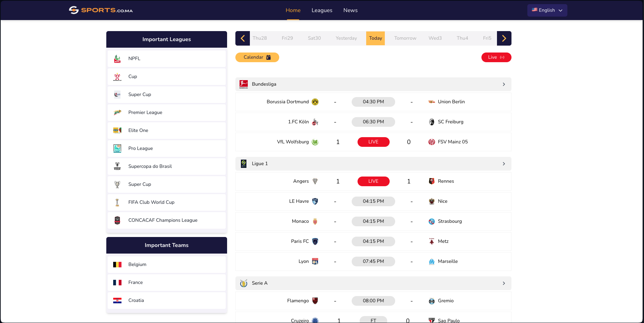Click the 07:45 PM Lyon match time
The image size is (644, 323).
[373, 262]
